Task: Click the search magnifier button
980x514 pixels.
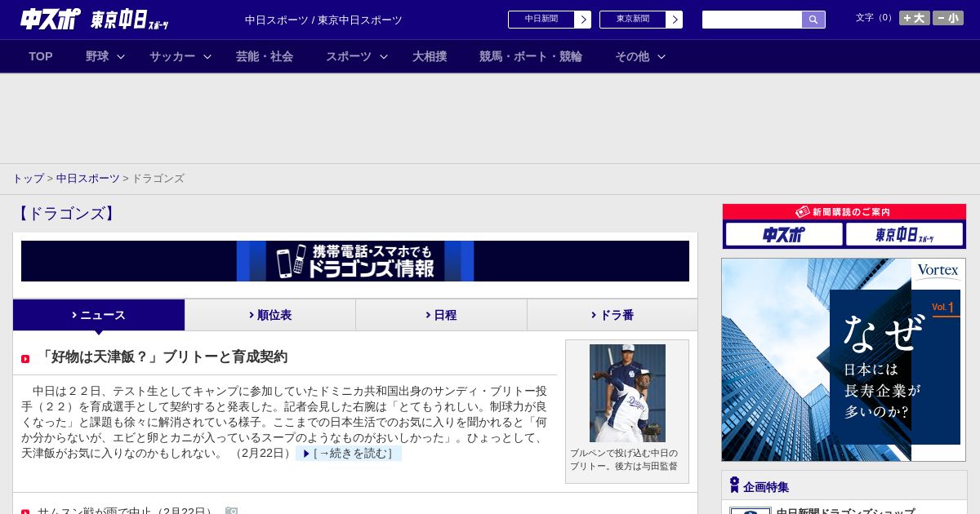Action: tap(813, 20)
